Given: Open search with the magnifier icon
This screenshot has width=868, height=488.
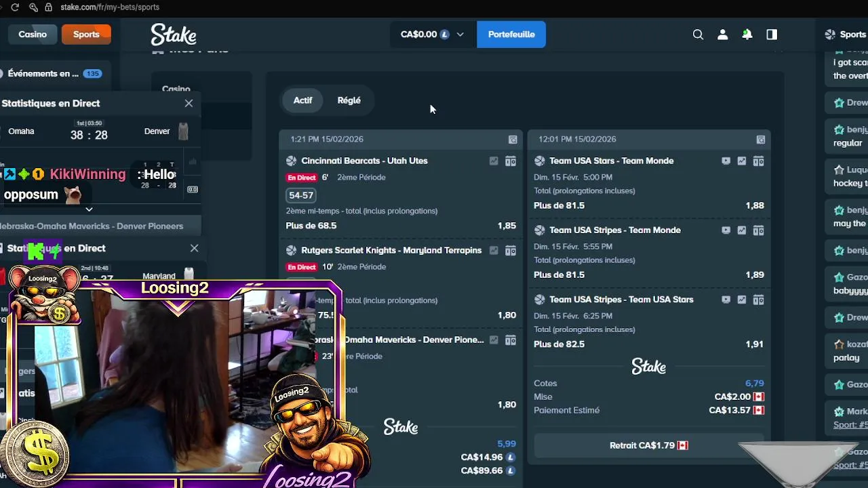Looking at the screenshot, I should (698, 35).
